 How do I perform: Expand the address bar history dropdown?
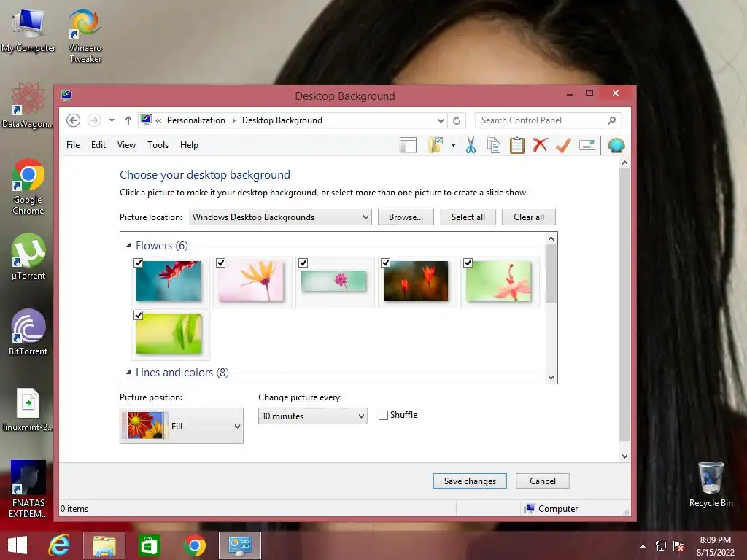[x=441, y=120]
